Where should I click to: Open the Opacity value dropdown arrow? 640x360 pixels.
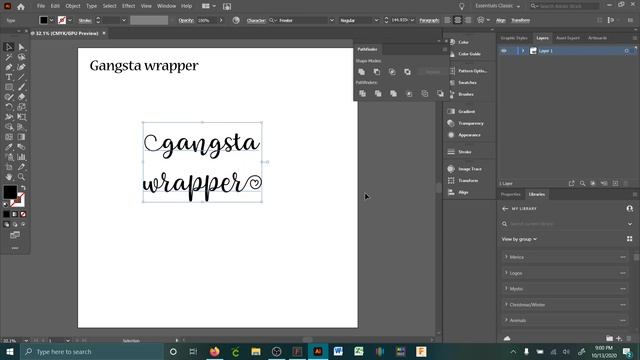[x=221, y=20]
